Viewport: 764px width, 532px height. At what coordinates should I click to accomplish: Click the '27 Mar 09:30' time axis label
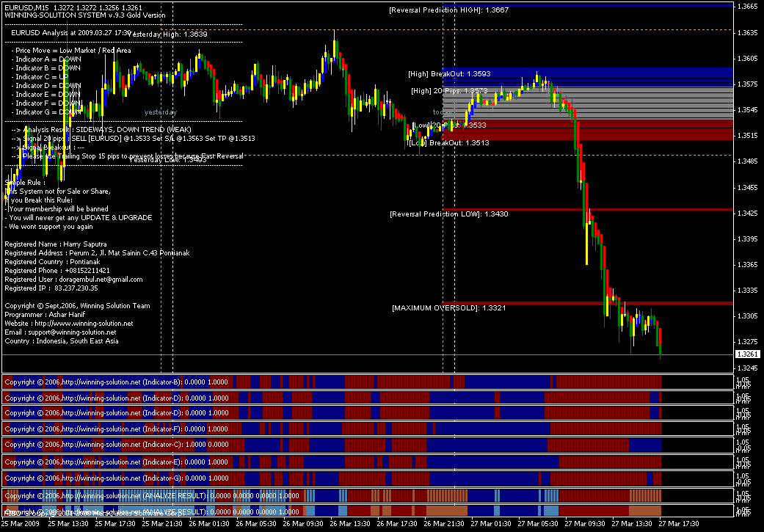585,524
